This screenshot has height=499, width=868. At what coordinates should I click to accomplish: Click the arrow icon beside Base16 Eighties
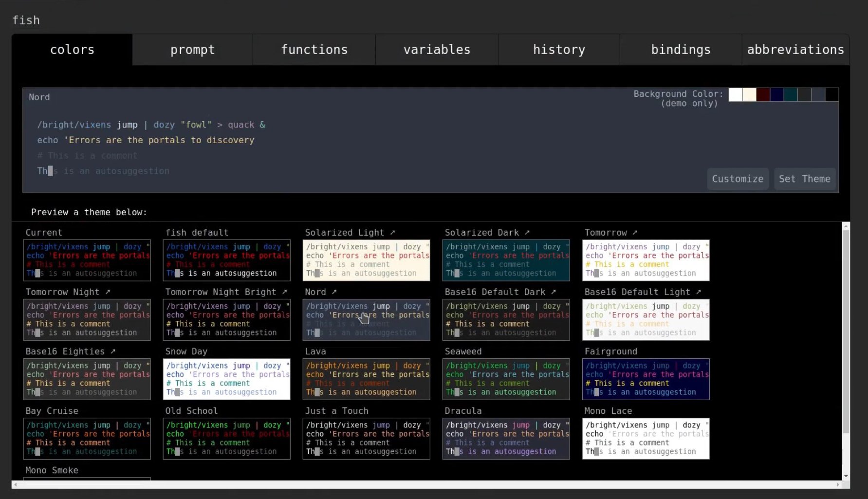coord(112,351)
